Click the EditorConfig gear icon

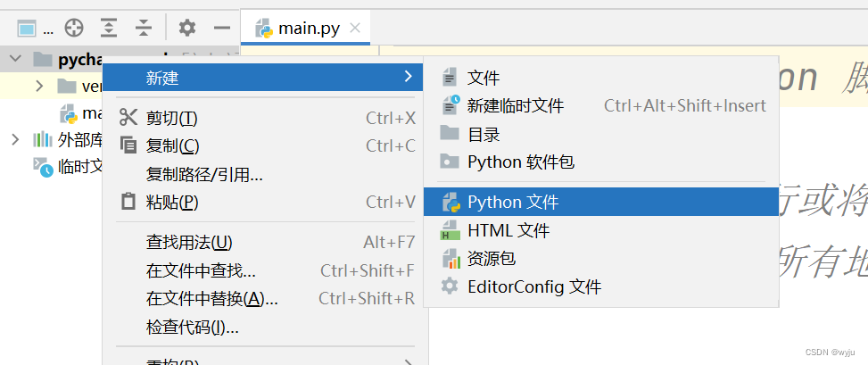[450, 286]
